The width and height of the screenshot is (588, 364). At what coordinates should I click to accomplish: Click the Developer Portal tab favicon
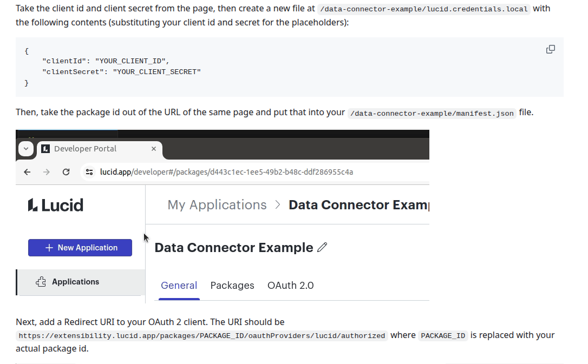tap(45, 149)
